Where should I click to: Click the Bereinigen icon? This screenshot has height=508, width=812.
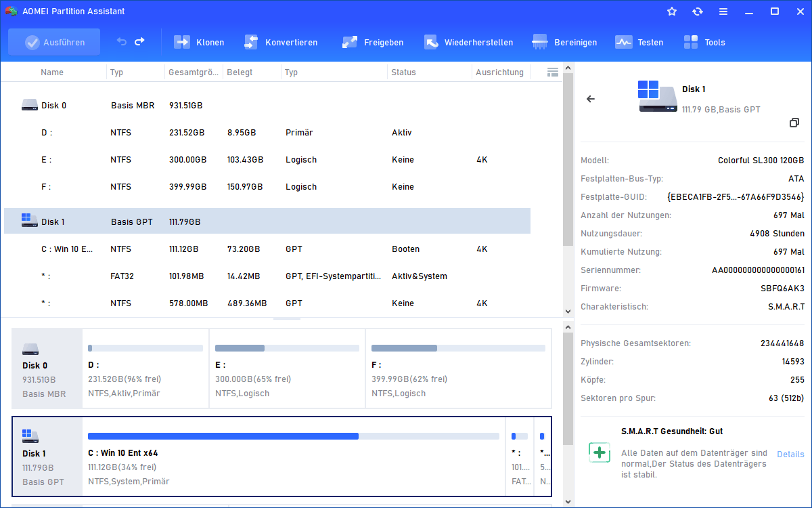pos(540,42)
